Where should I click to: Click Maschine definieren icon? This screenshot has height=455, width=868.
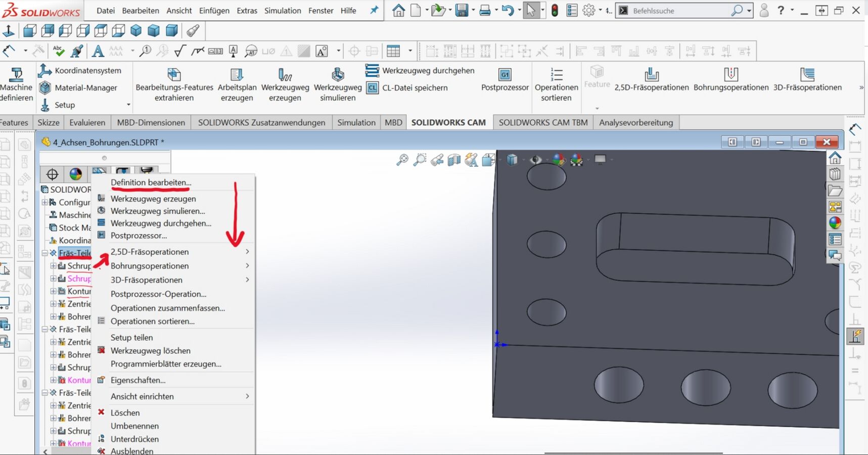[x=16, y=75]
